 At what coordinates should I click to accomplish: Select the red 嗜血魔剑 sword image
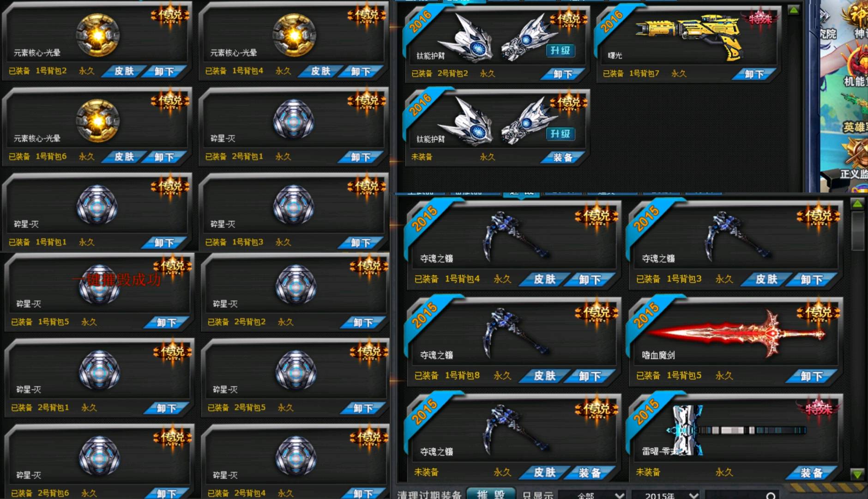tap(736, 334)
